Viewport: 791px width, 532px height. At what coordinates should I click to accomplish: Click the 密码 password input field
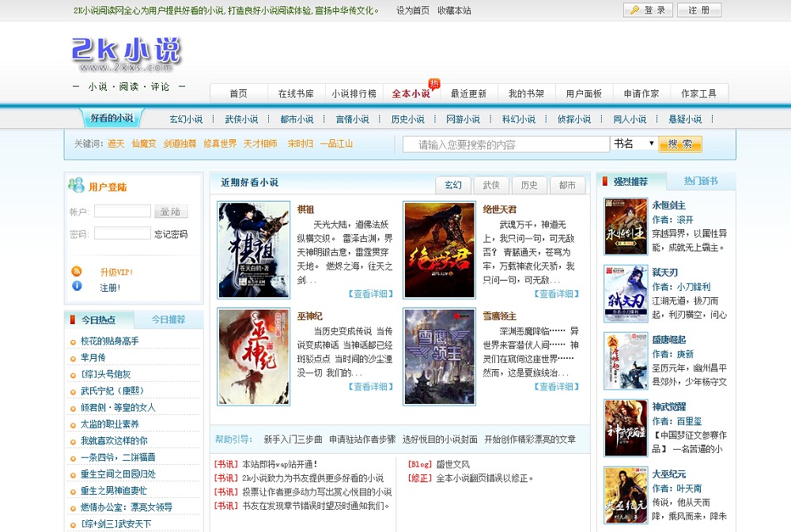click(123, 233)
